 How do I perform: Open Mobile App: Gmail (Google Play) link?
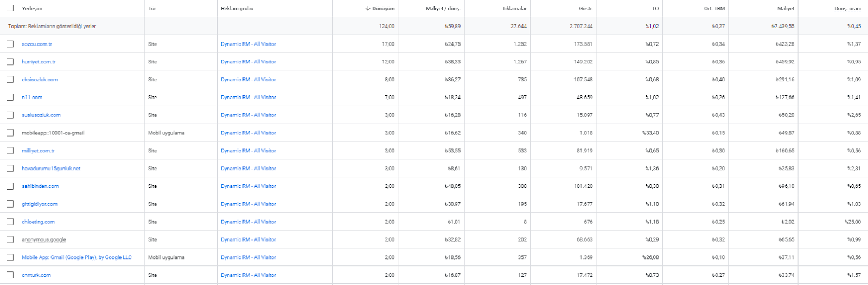click(76, 257)
